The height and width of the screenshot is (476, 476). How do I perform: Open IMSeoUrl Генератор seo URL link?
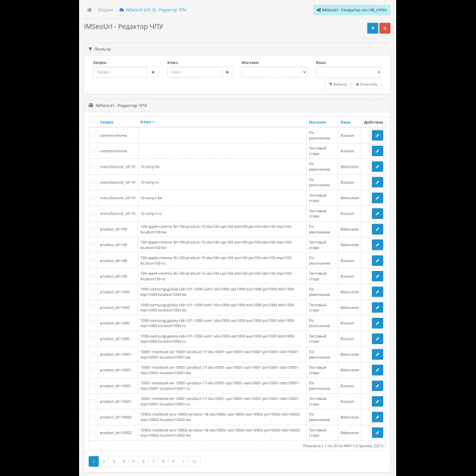[x=351, y=10]
